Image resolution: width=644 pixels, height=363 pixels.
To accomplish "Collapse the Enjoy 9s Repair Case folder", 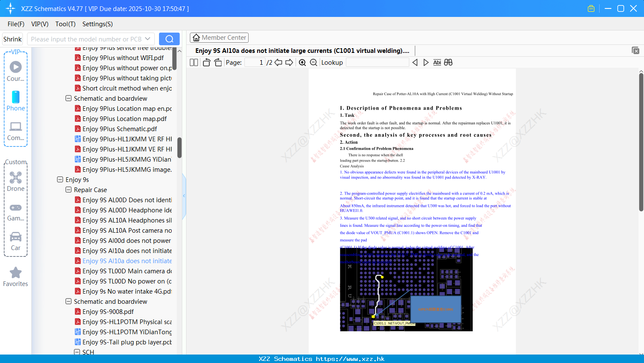I will (69, 190).
